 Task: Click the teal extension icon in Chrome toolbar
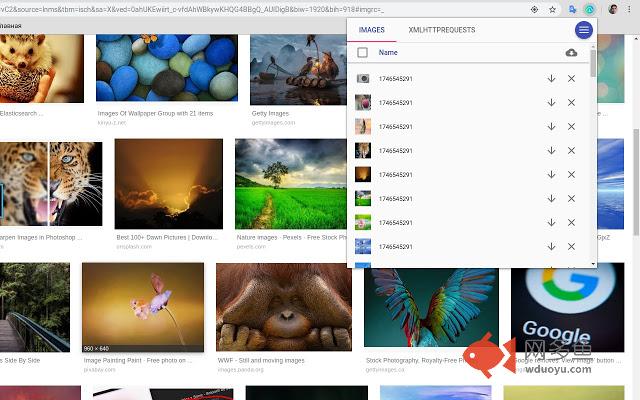pos(589,9)
